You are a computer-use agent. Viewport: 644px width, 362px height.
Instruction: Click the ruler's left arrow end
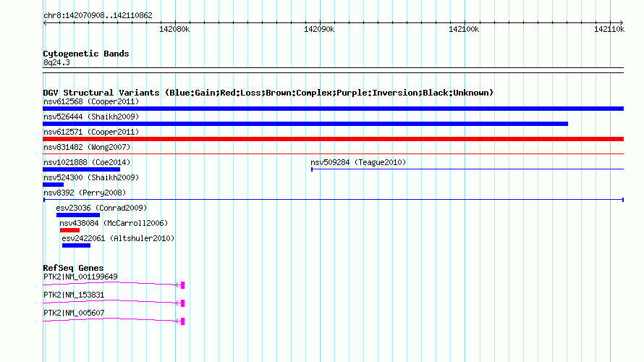[45, 22]
